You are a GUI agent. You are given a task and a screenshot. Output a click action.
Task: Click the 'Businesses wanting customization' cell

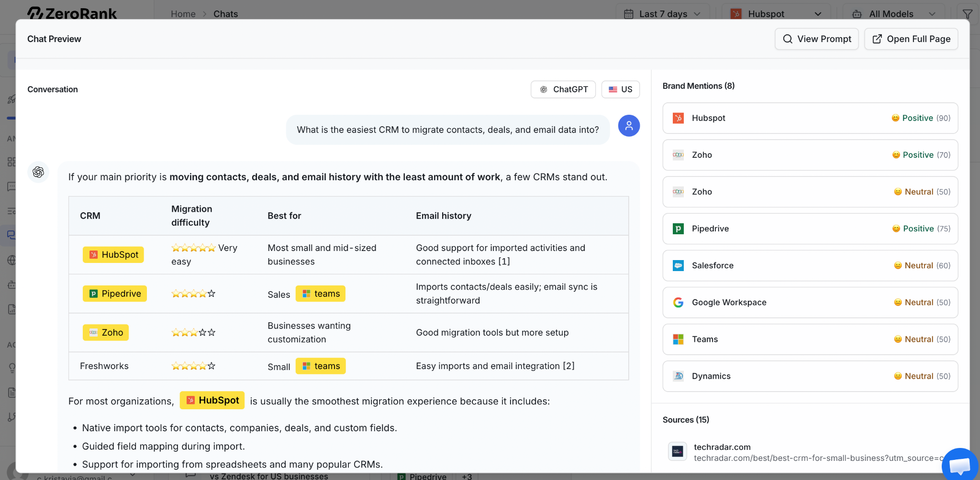tap(309, 332)
